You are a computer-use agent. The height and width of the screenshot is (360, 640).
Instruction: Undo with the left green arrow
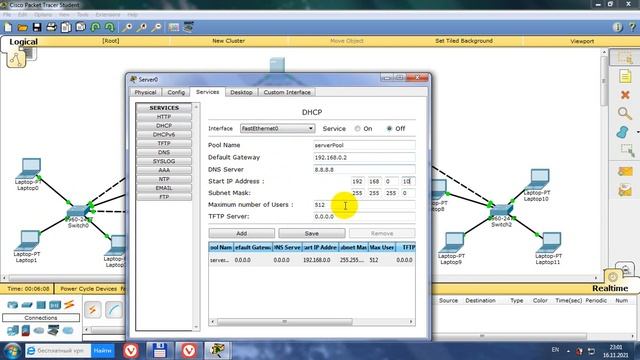click(x=96, y=27)
